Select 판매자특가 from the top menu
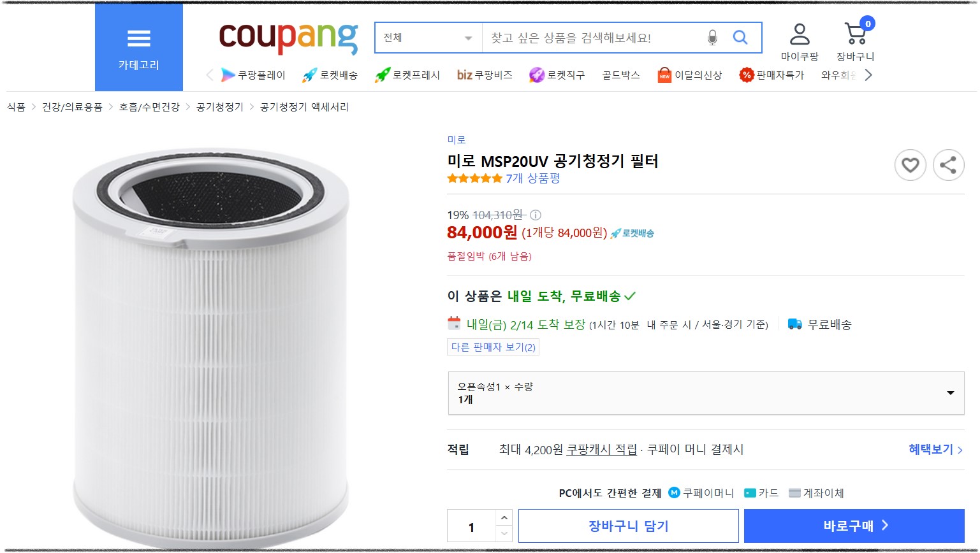 (x=772, y=75)
